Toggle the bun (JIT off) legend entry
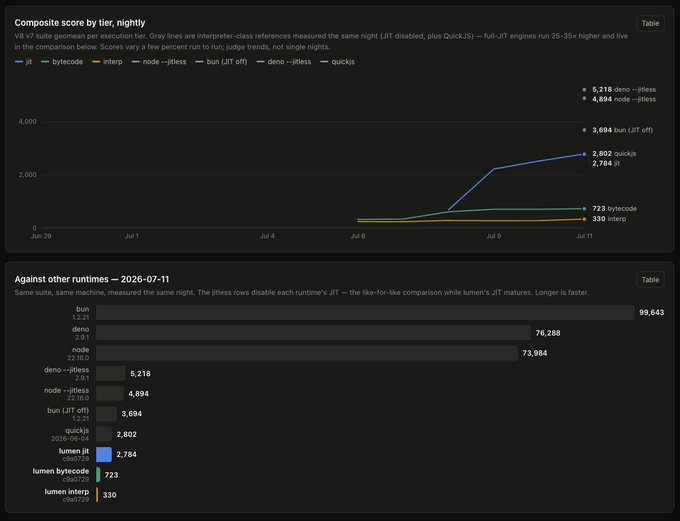680x521 pixels. click(x=221, y=62)
